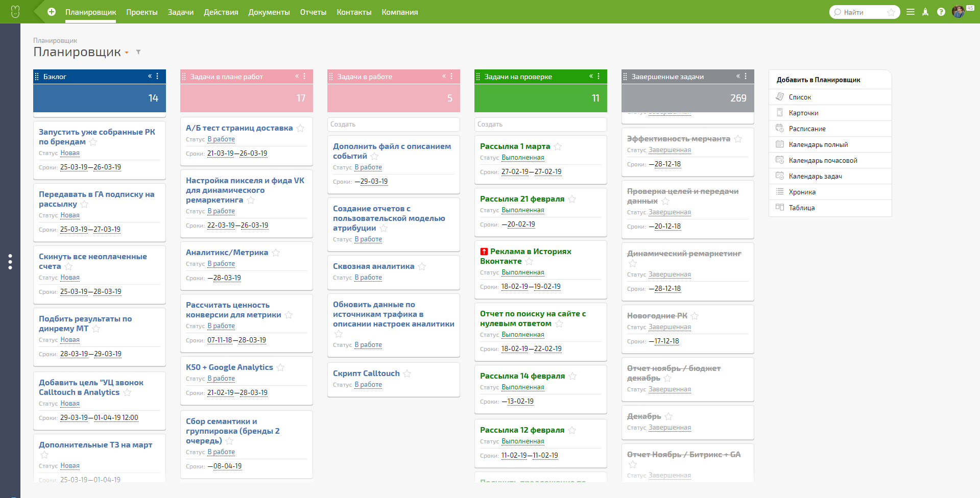Click the Список view icon in side panel

pyautogui.click(x=780, y=96)
